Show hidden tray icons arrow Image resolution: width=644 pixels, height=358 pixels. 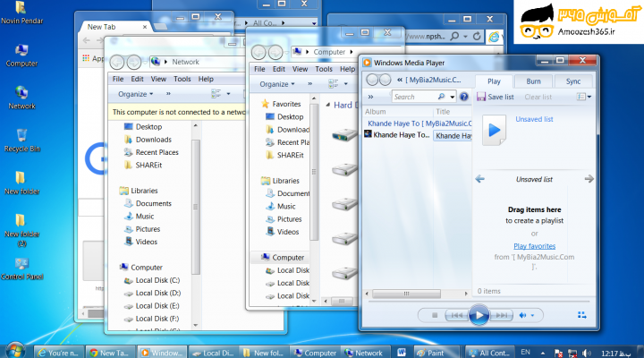(x=543, y=353)
